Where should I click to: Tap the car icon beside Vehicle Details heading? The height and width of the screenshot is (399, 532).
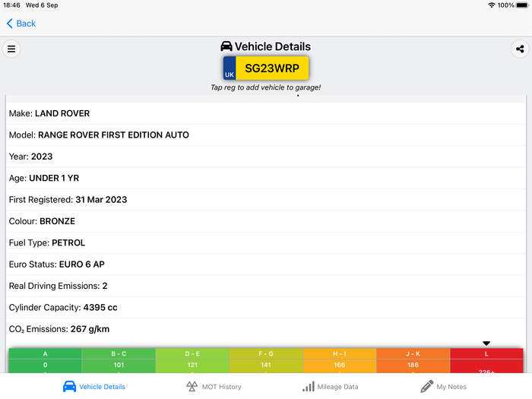coord(226,46)
